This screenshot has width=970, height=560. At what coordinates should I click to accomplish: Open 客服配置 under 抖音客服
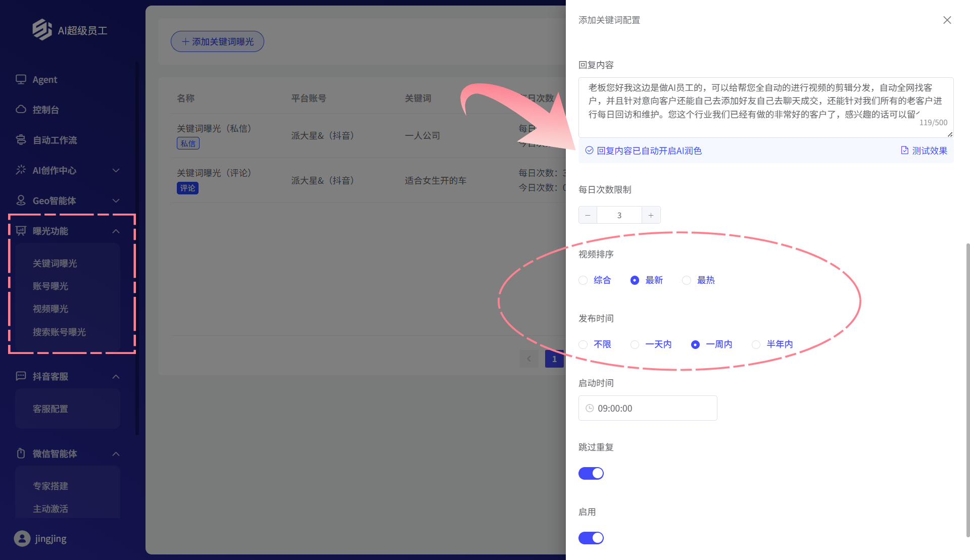[x=51, y=409]
